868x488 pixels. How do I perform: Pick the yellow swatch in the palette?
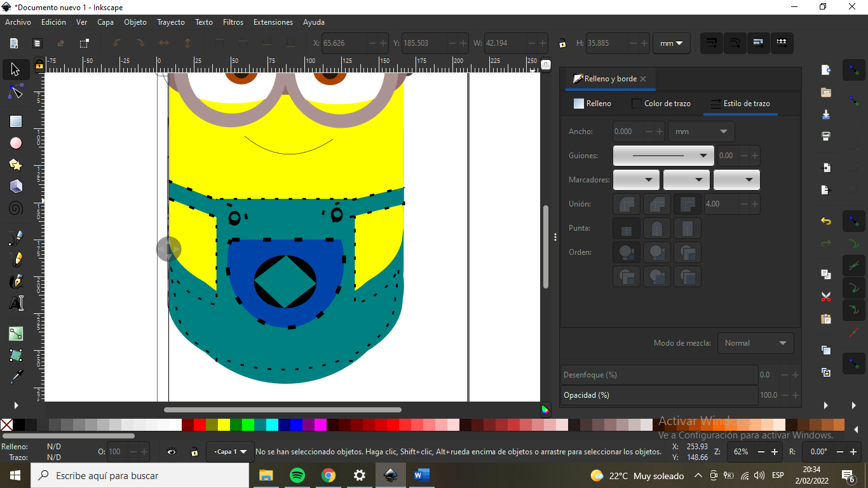224,424
